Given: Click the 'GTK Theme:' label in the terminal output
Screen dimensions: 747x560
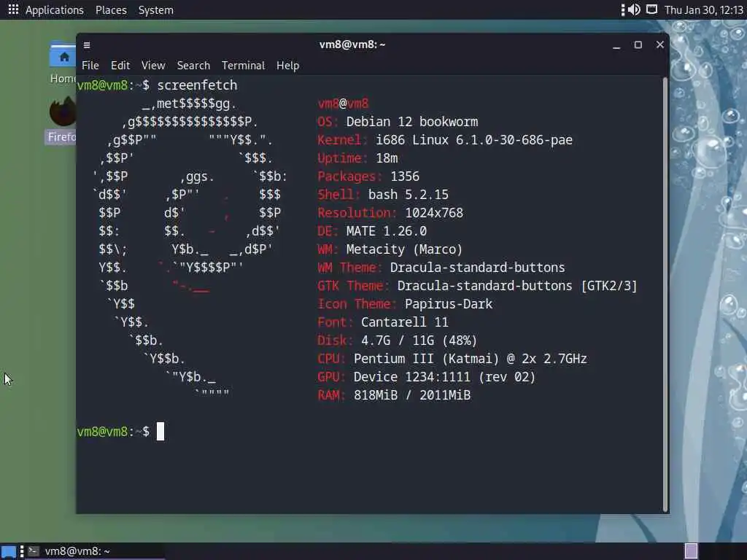Looking at the screenshot, I should (353, 286).
